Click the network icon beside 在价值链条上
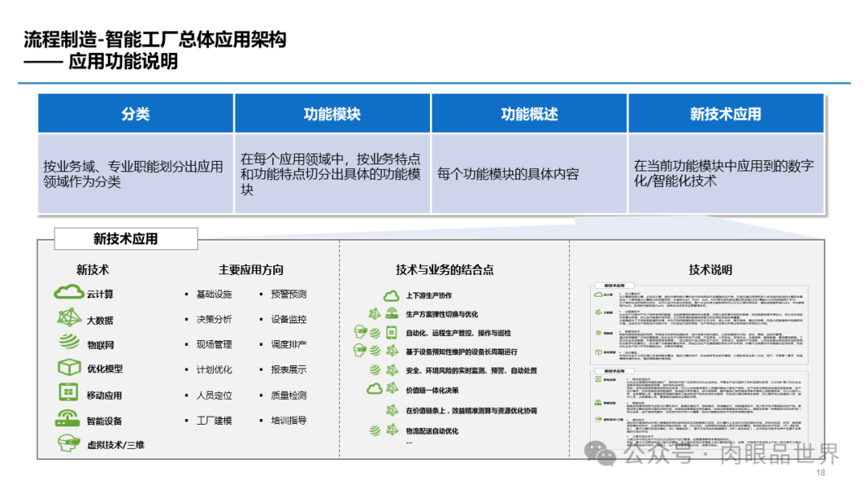868x489 pixels. [x=392, y=410]
